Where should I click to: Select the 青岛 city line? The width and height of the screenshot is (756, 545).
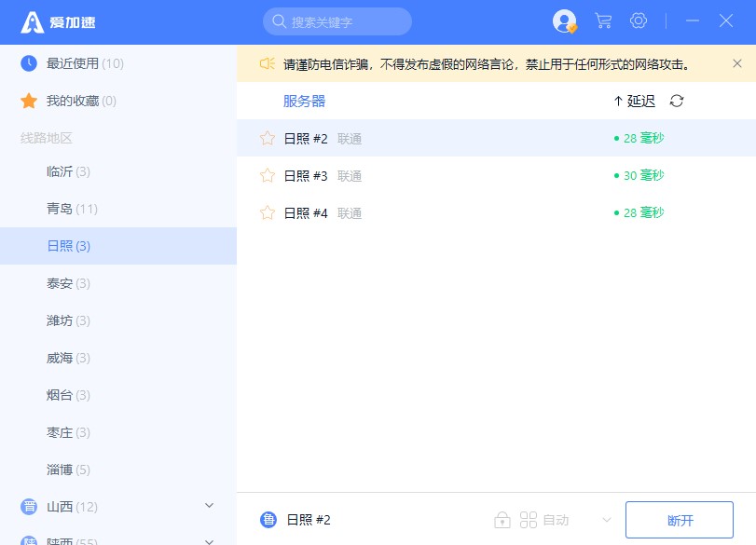(x=72, y=209)
